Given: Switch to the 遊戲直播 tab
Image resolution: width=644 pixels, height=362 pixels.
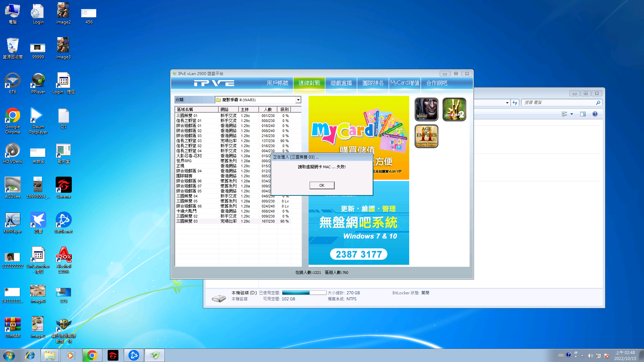Looking at the screenshot, I should [x=341, y=83].
